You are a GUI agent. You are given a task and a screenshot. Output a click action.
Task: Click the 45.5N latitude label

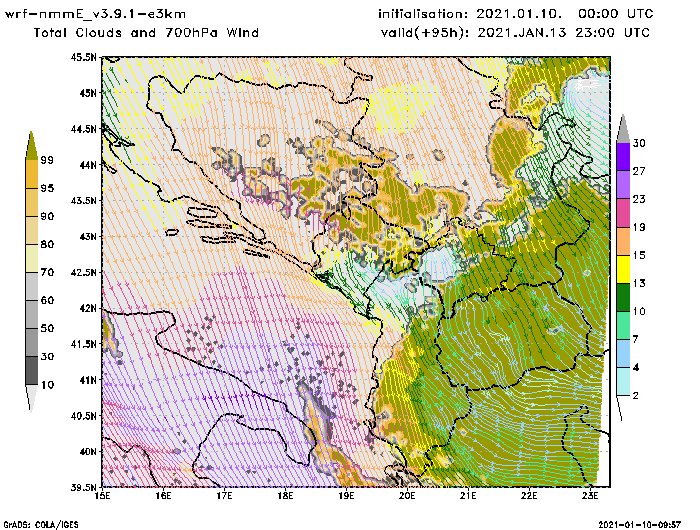pyautogui.click(x=83, y=57)
